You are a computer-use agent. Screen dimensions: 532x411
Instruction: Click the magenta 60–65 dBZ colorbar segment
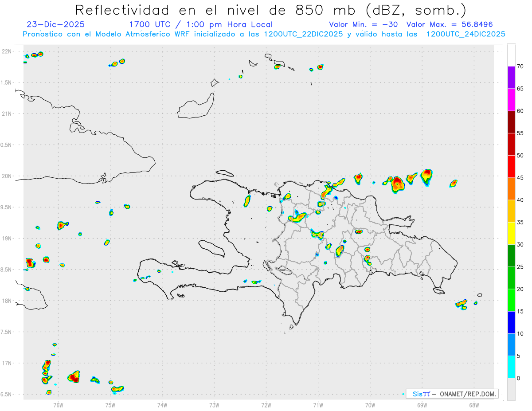(511, 100)
